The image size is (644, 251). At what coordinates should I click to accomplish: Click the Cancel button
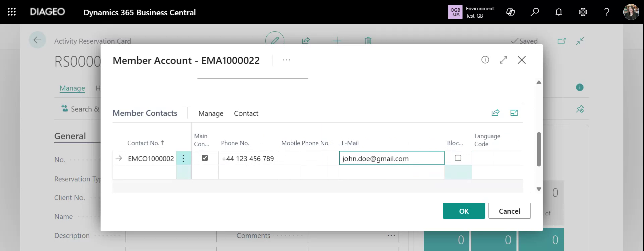(x=509, y=211)
